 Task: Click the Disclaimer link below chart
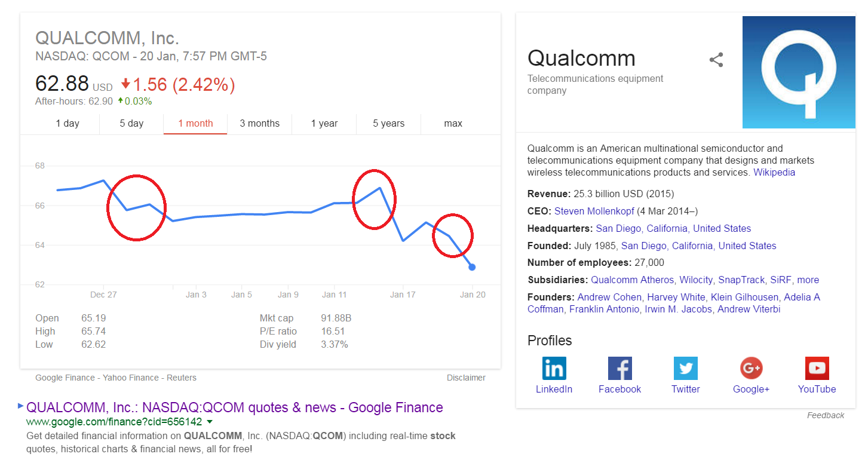(466, 378)
